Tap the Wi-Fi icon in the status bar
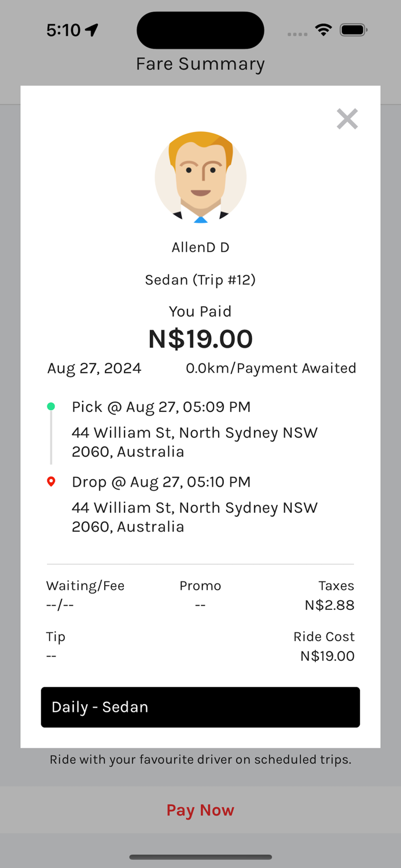The image size is (401, 868). click(323, 30)
